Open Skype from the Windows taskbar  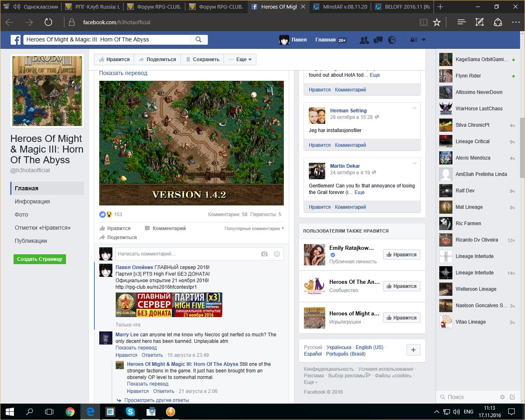[130, 411]
